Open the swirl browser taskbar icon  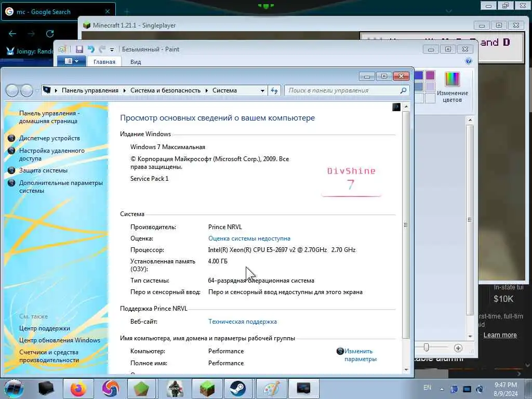(x=110, y=389)
